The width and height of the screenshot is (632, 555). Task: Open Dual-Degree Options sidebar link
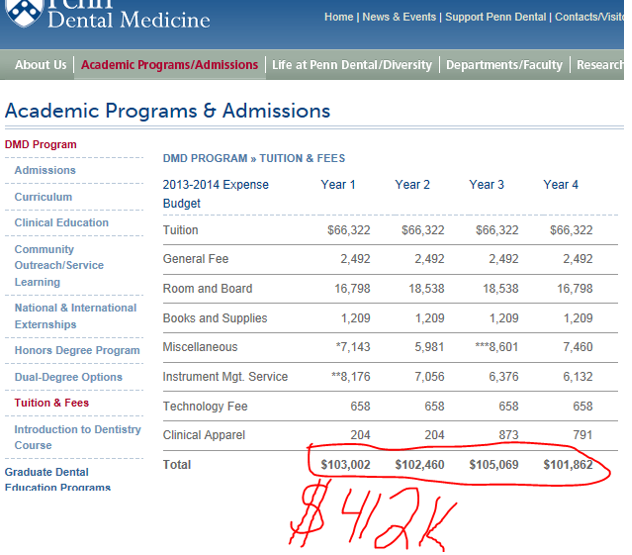coord(69,377)
